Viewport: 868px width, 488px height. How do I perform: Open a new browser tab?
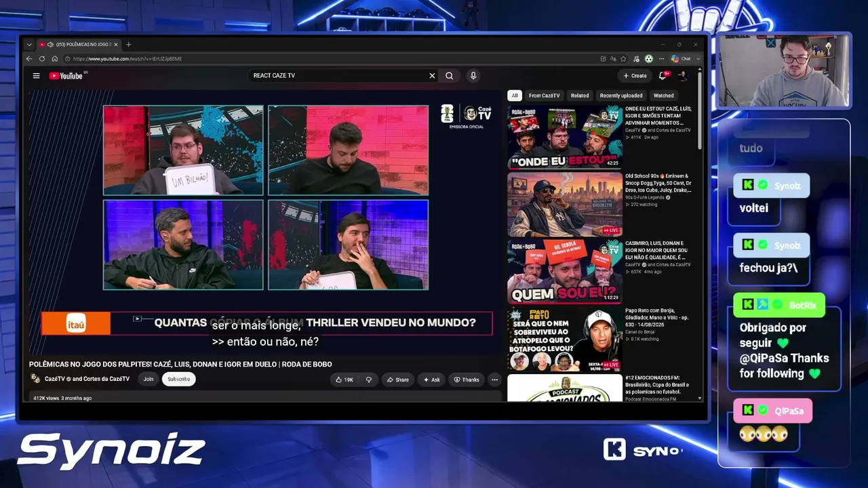coord(128,45)
